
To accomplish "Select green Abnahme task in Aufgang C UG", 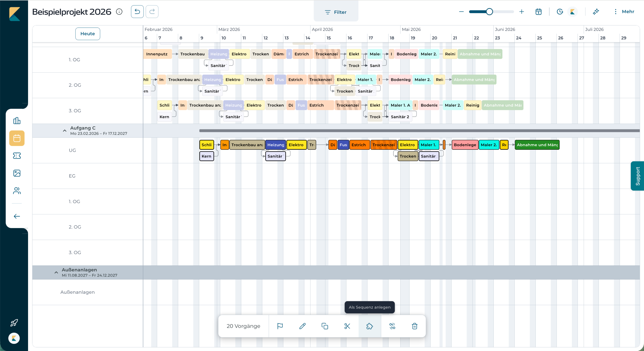I will 537,145.
